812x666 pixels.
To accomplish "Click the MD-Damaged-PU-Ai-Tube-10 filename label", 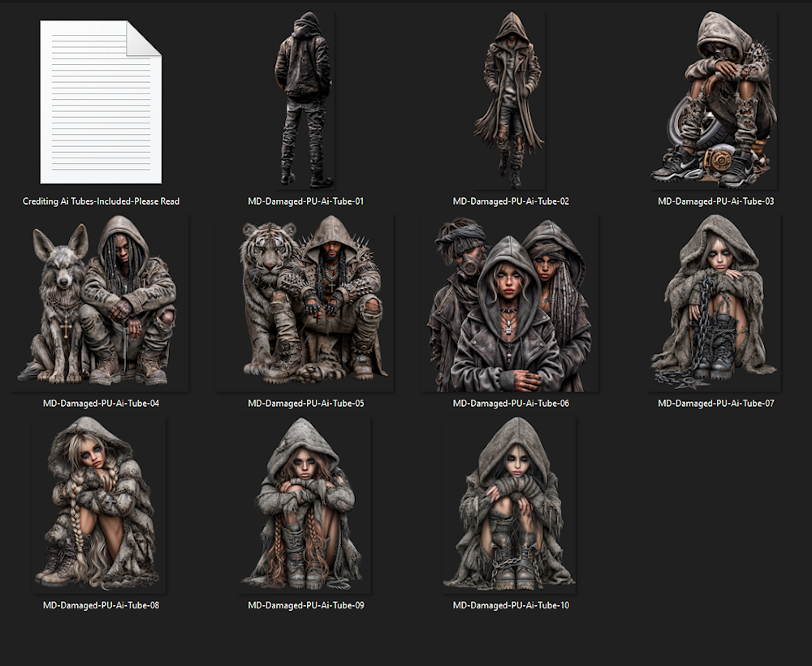I will coord(511,605).
